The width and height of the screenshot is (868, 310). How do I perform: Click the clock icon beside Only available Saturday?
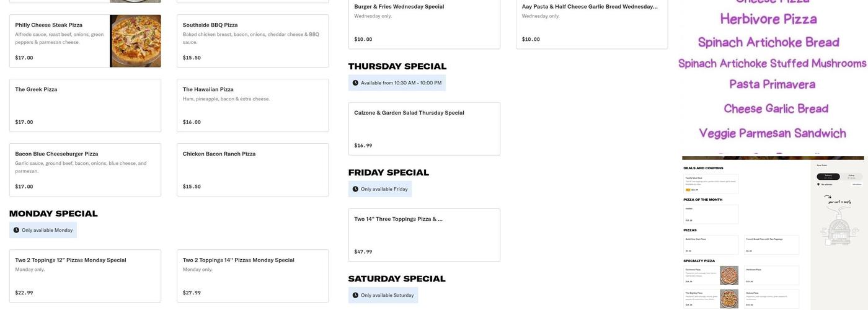(x=355, y=295)
